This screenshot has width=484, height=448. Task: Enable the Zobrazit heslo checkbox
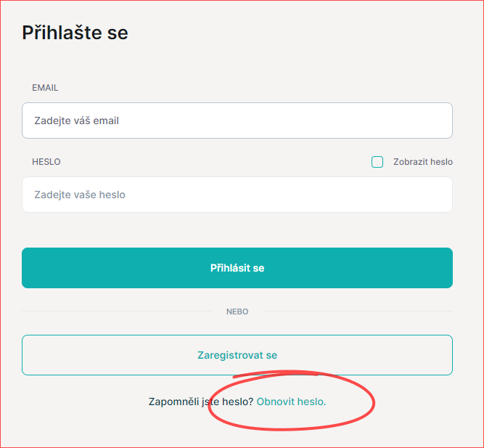click(377, 162)
